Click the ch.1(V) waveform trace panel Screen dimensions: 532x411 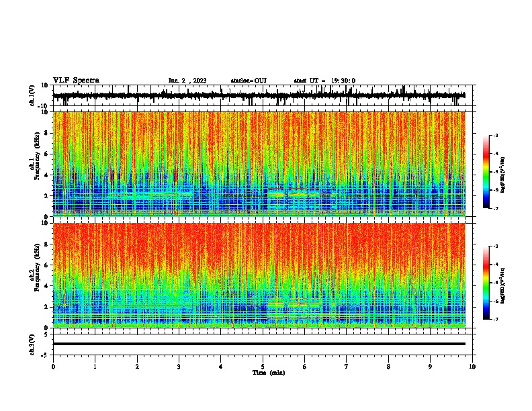(263, 95)
